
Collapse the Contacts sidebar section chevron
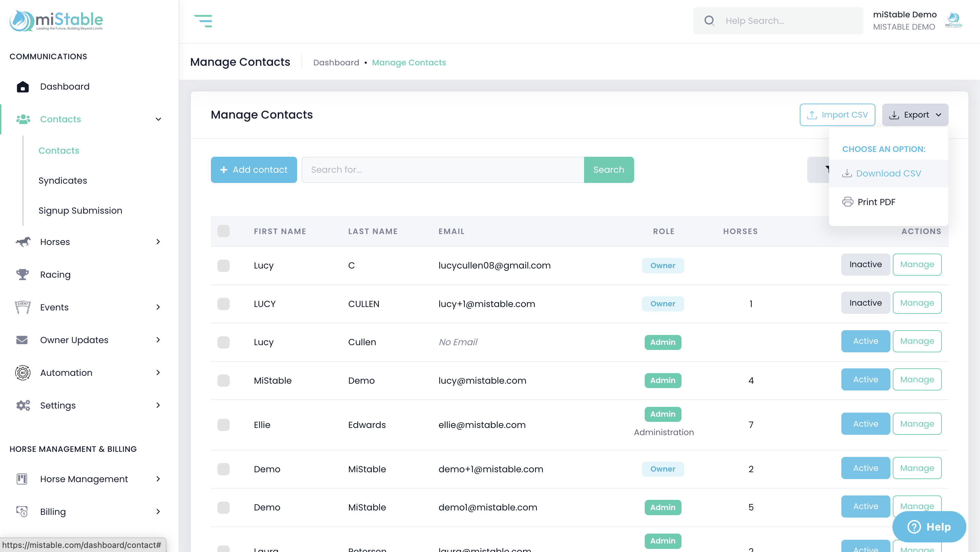pyautogui.click(x=158, y=119)
